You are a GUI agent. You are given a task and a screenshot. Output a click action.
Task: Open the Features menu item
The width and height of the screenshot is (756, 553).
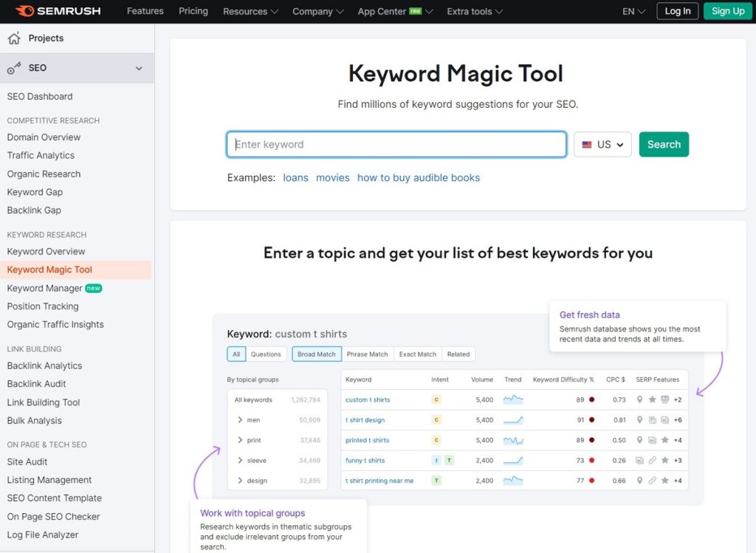(x=145, y=10)
